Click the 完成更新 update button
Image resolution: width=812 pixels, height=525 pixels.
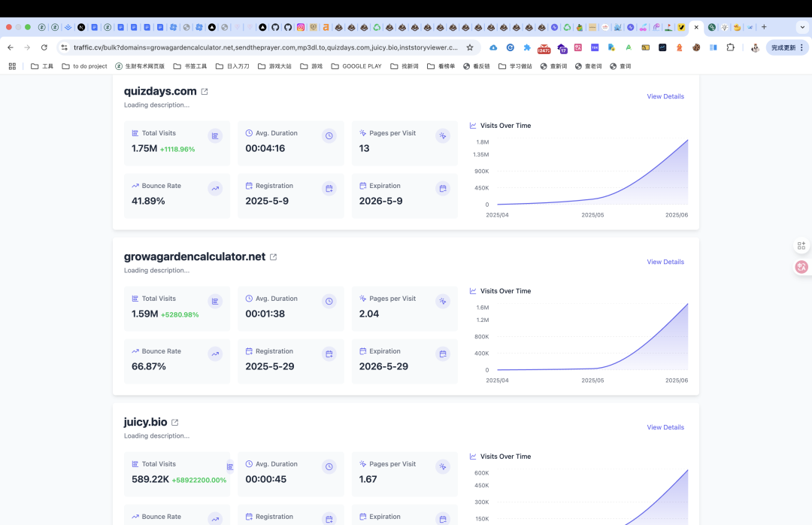pos(786,47)
